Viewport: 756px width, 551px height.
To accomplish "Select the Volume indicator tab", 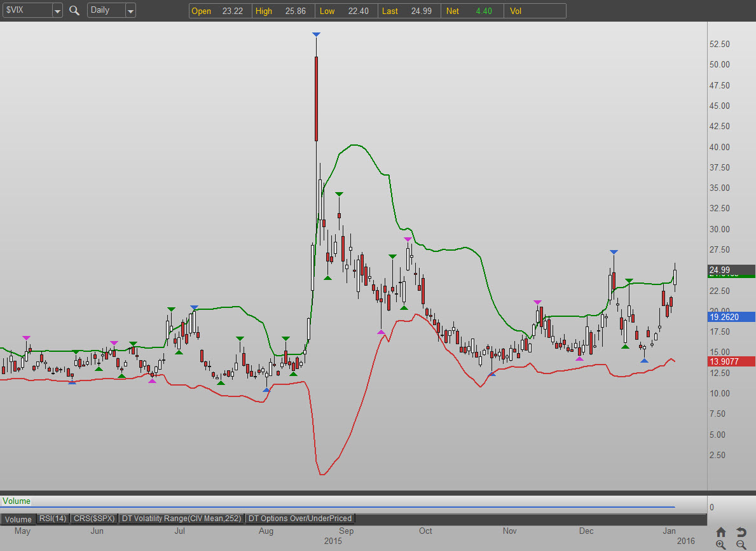I will [x=18, y=519].
